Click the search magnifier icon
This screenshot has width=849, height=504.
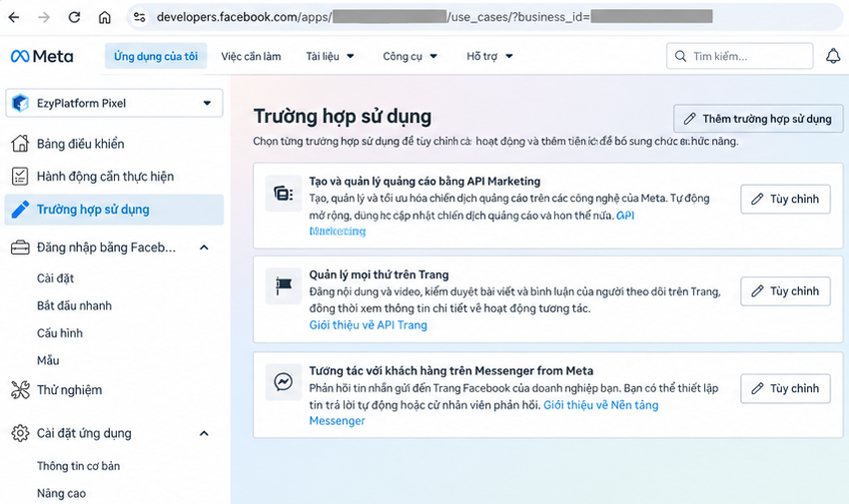point(680,56)
